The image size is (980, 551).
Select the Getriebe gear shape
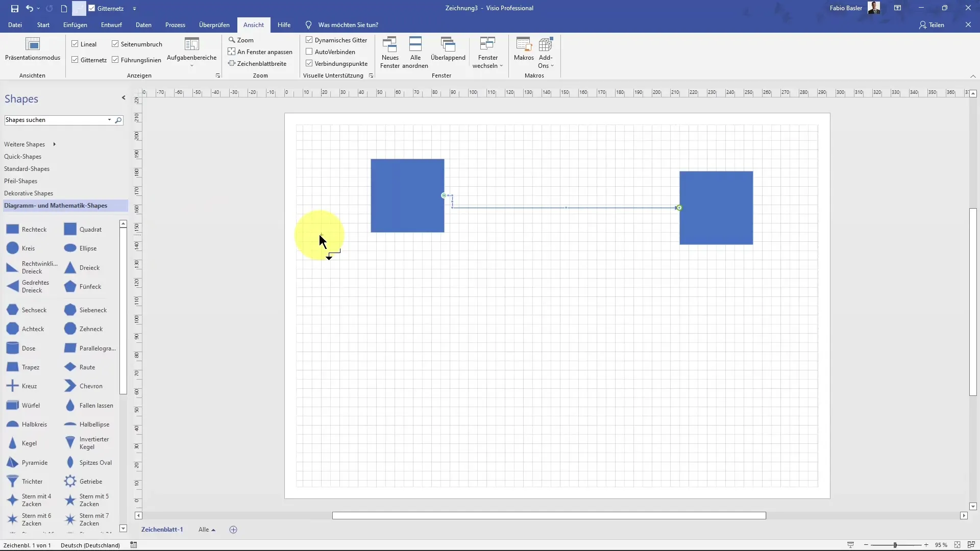click(x=83, y=482)
